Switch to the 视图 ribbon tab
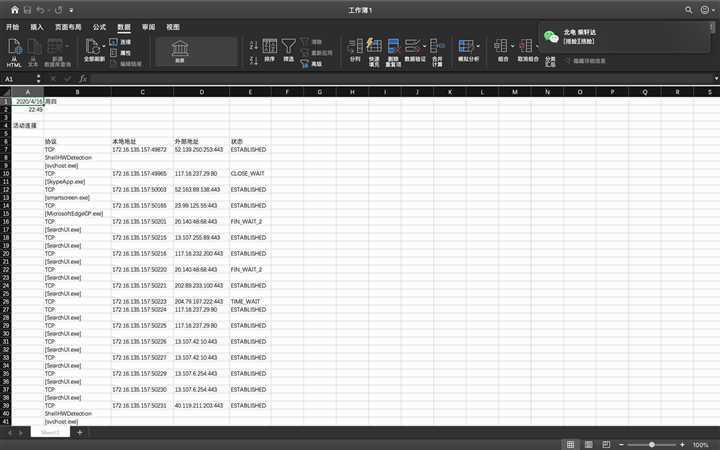The height and width of the screenshot is (450, 720). [x=173, y=27]
